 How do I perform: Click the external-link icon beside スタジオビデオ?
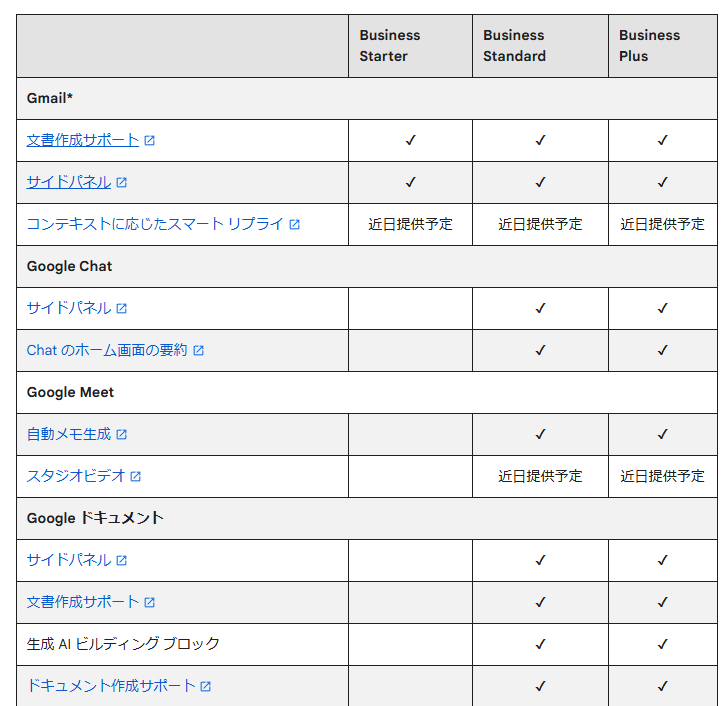click(136, 476)
